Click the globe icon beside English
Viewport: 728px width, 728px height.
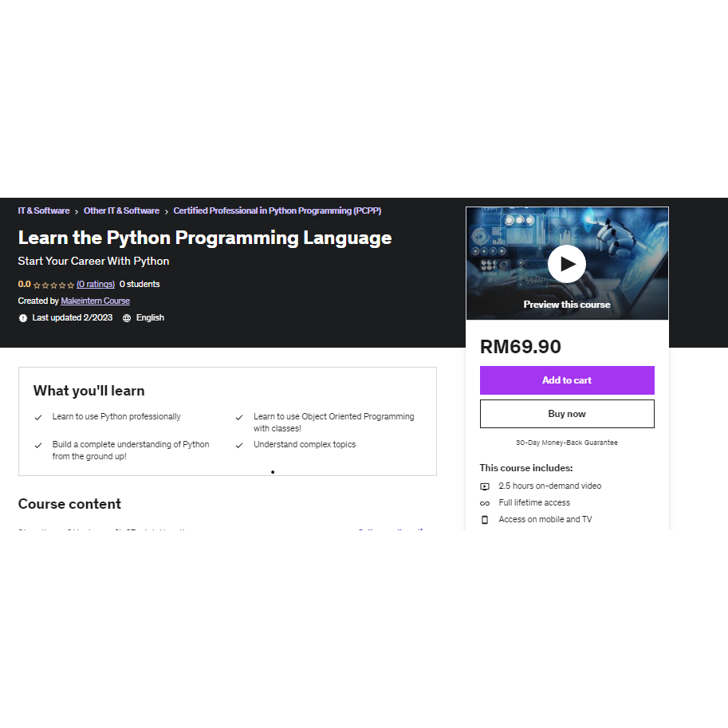click(125, 317)
